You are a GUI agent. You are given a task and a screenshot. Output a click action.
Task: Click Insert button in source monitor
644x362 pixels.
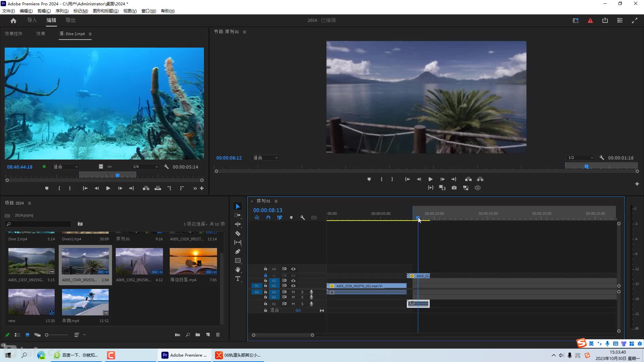point(146,188)
